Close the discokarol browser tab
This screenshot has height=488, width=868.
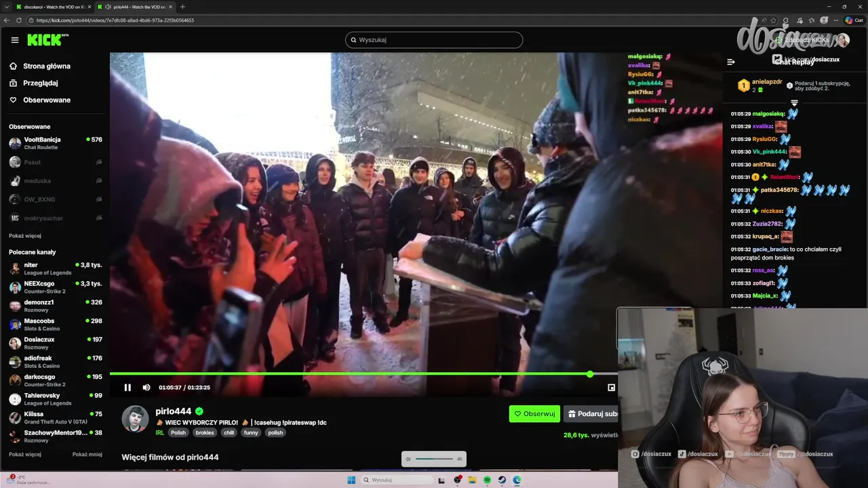coord(89,7)
